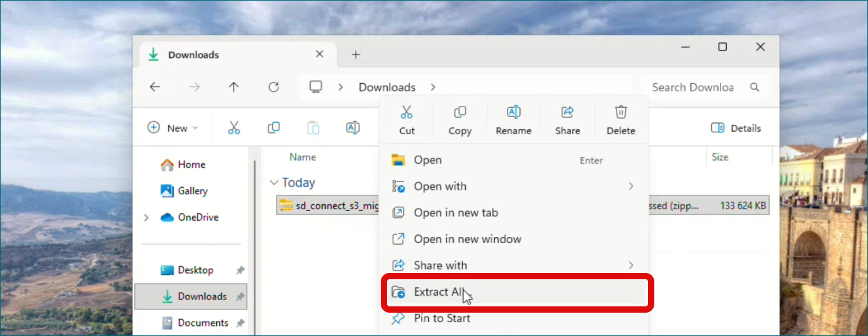Viewport: 868px width, 336px height.
Task: Open a new tab with plus button
Action: [356, 55]
